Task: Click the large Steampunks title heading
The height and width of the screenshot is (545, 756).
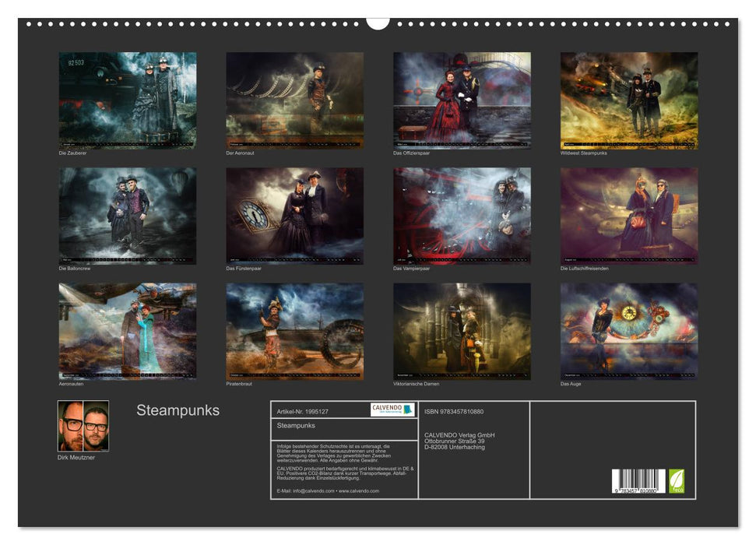Action: (178, 410)
